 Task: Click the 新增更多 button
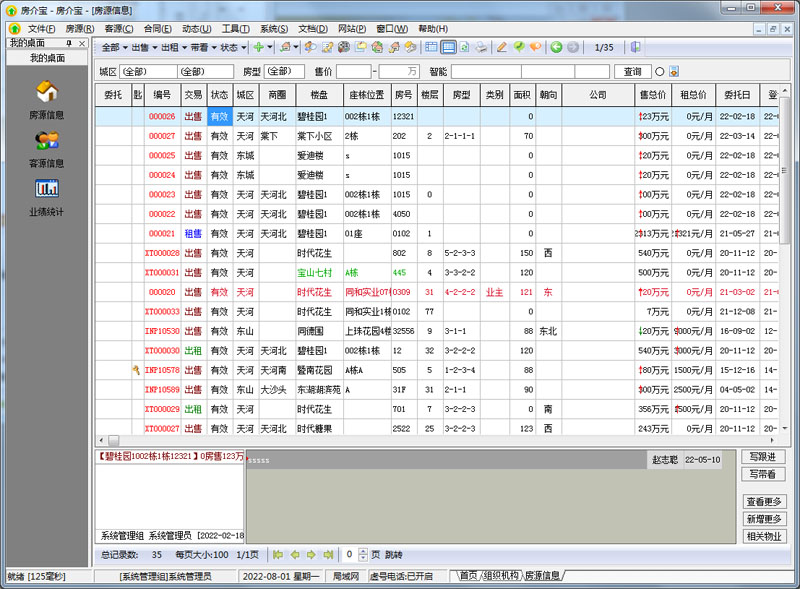[764, 519]
